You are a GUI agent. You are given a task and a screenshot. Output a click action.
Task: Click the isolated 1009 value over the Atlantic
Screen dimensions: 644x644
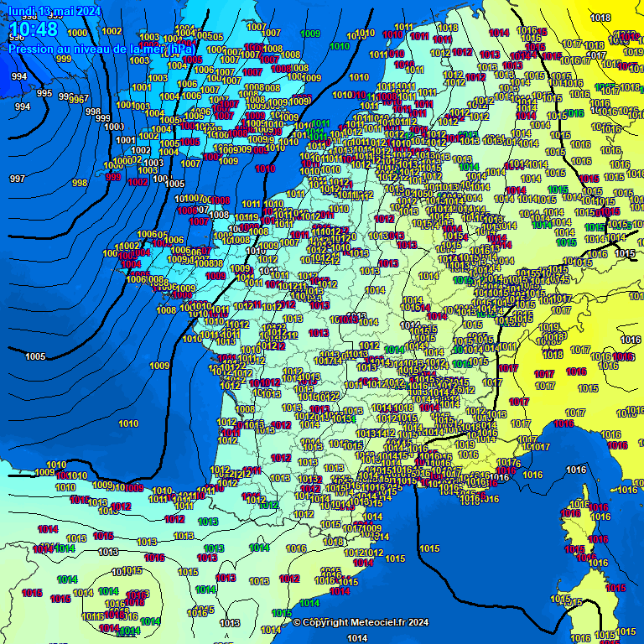click(159, 366)
